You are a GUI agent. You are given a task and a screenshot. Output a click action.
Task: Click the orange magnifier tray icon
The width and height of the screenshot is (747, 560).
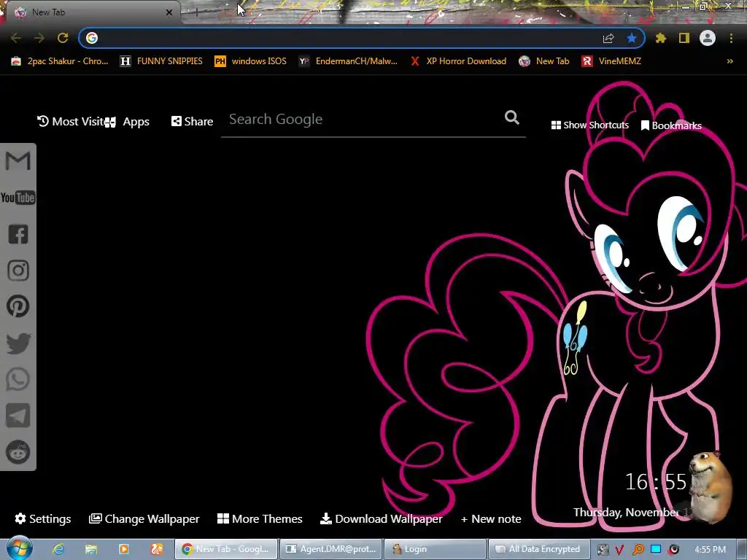pos(638,550)
